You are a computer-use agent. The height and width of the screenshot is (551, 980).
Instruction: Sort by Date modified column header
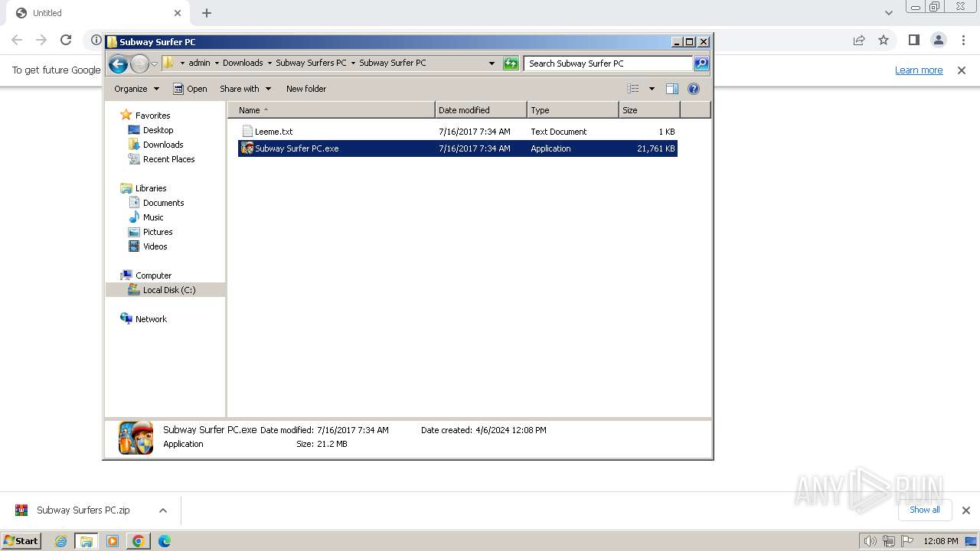click(x=481, y=110)
